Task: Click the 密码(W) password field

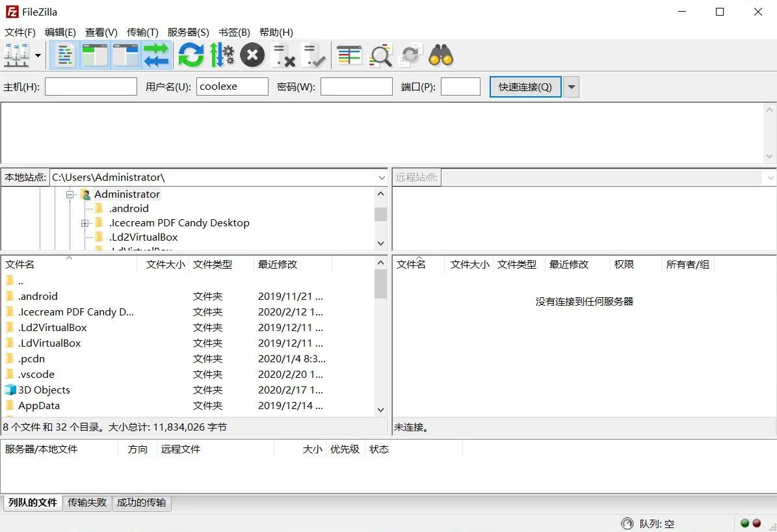Action: coord(356,86)
